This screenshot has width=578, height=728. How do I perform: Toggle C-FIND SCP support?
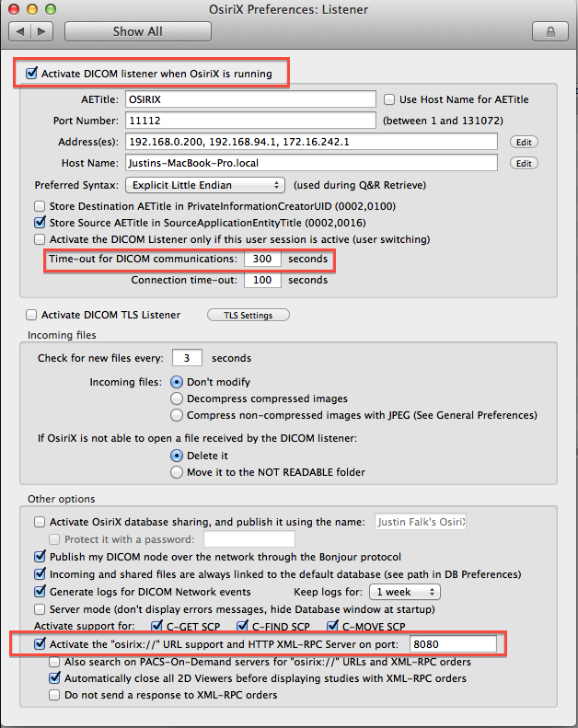(x=242, y=626)
